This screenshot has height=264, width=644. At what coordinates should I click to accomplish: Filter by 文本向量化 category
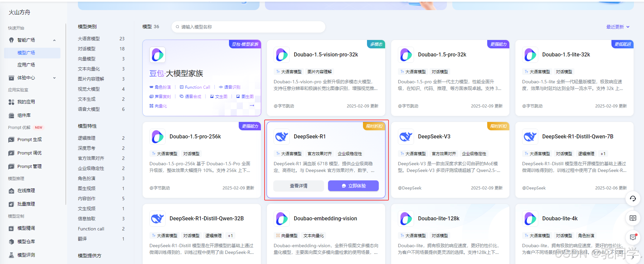101,69
